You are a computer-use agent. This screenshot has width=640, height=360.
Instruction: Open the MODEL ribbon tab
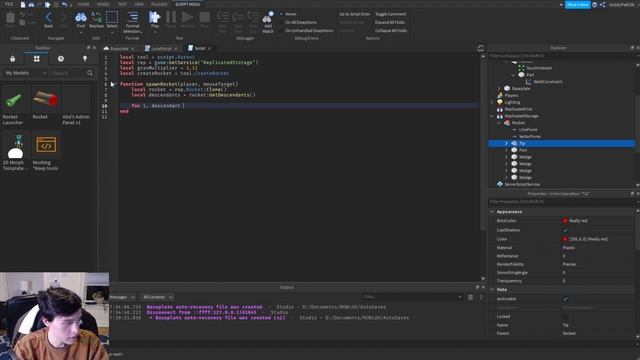click(103, 4)
